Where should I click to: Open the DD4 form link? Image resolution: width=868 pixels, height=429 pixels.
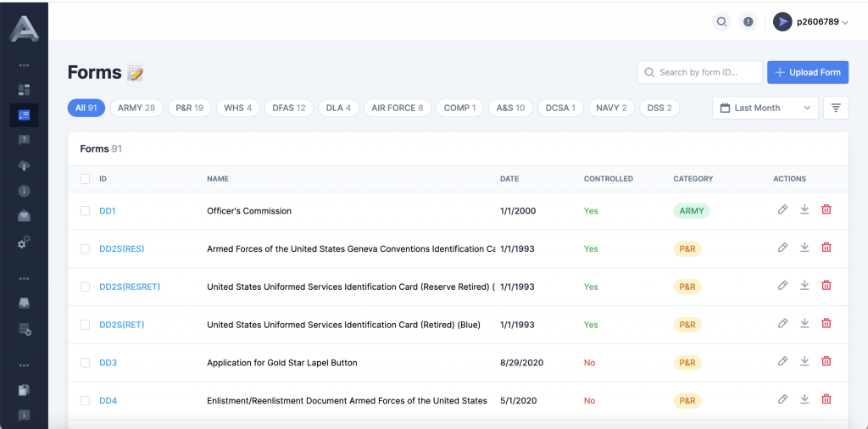point(108,401)
